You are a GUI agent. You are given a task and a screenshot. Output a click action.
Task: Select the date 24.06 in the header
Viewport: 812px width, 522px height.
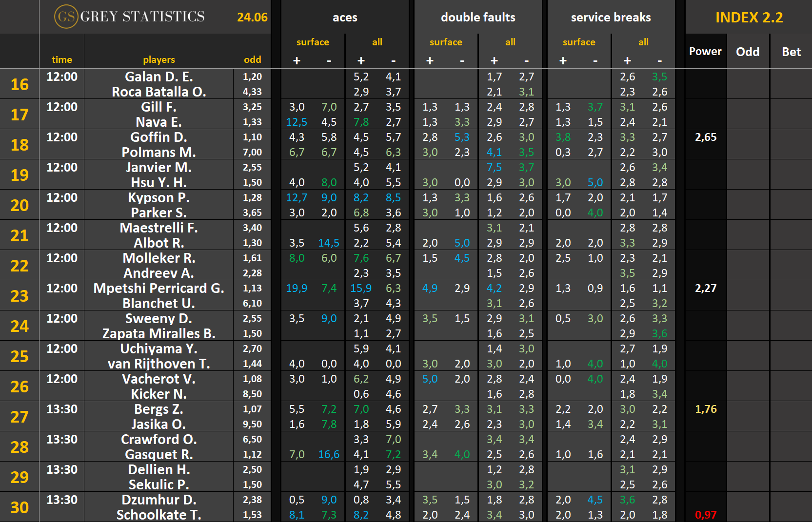pyautogui.click(x=252, y=18)
